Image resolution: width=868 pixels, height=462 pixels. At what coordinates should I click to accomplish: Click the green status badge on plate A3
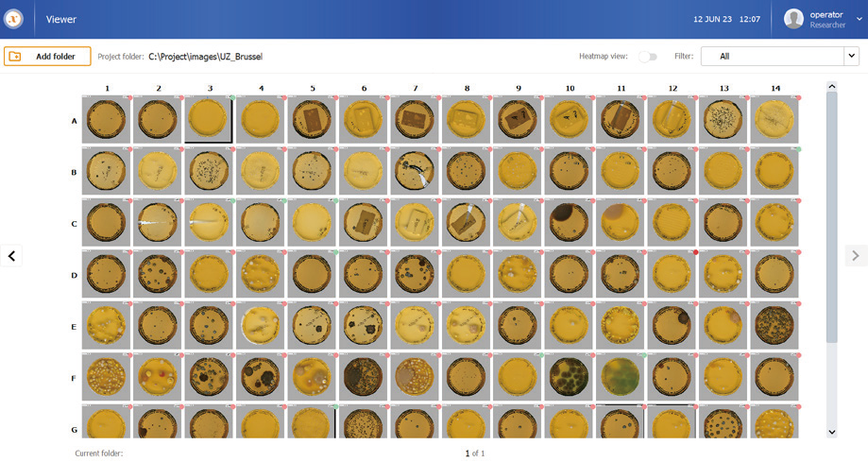click(230, 98)
